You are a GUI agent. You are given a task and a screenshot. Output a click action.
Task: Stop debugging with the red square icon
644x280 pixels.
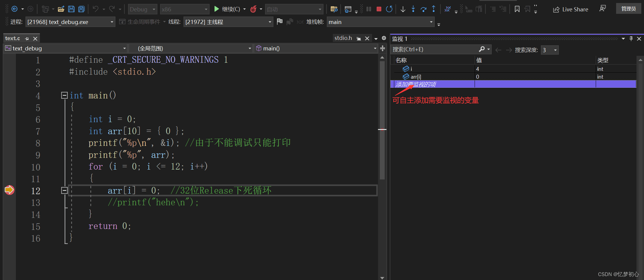[379, 9]
